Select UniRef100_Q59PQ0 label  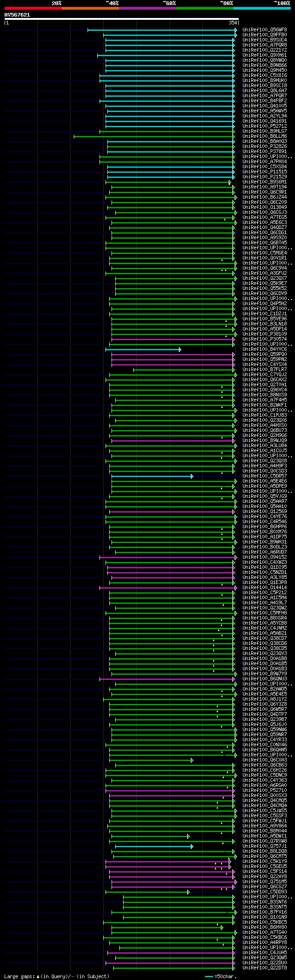click(265, 354)
